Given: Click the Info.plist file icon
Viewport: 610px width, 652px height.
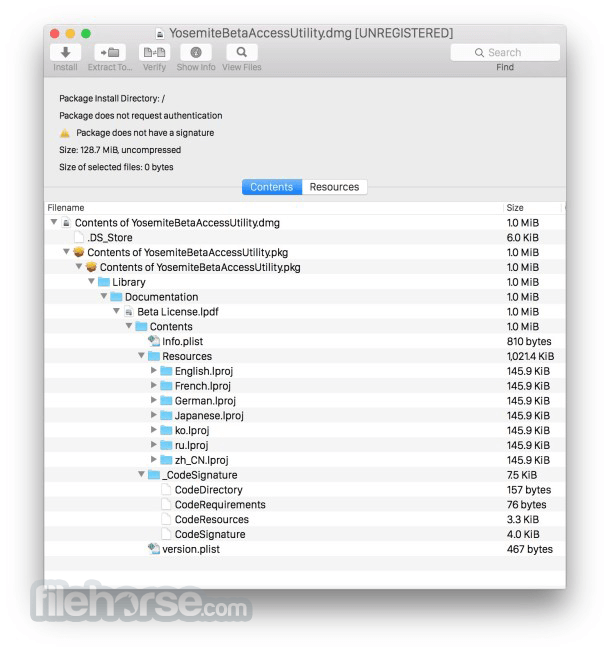Looking at the screenshot, I should point(154,341).
